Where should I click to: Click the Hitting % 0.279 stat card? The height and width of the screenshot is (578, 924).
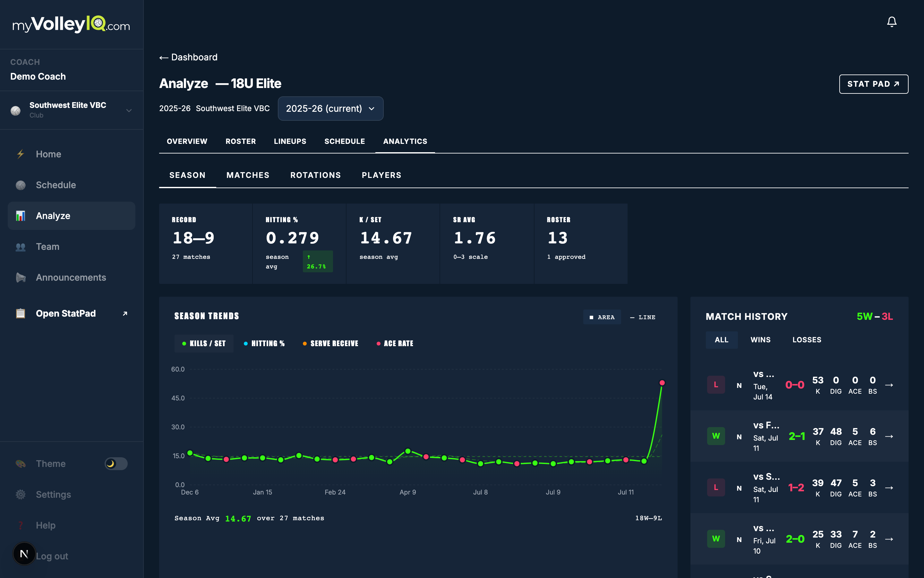tap(299, 243)
